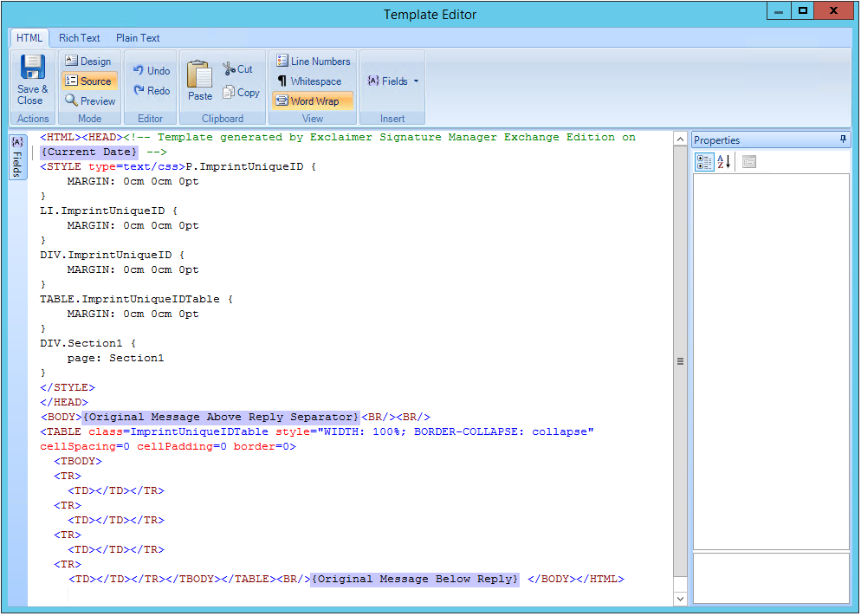
Task: Toggle Whitespace visibility
Action: (x=308, y=81)
